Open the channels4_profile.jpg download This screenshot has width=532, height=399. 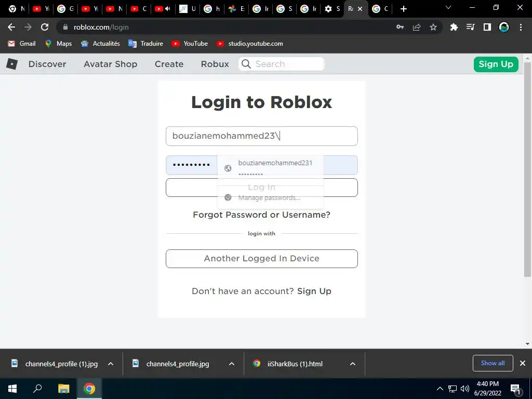(178, 364)
